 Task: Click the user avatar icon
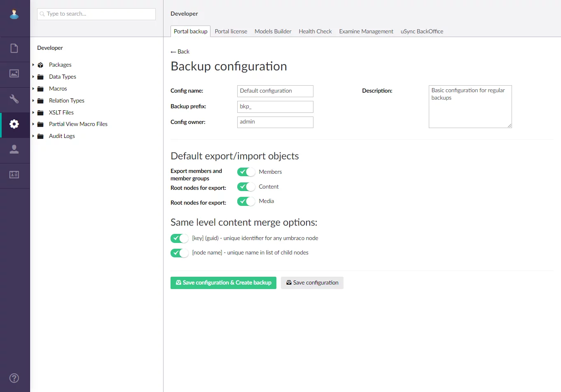[14, 14]
